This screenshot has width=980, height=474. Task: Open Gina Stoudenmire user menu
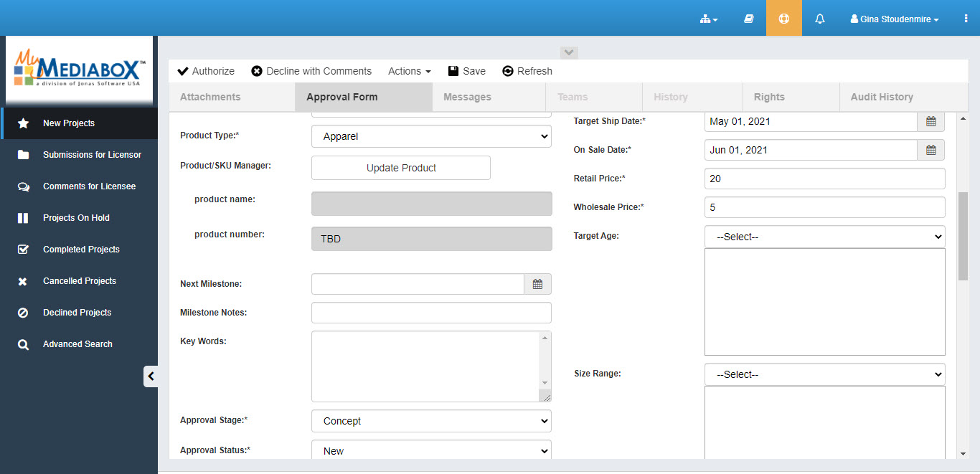(894, 19)
